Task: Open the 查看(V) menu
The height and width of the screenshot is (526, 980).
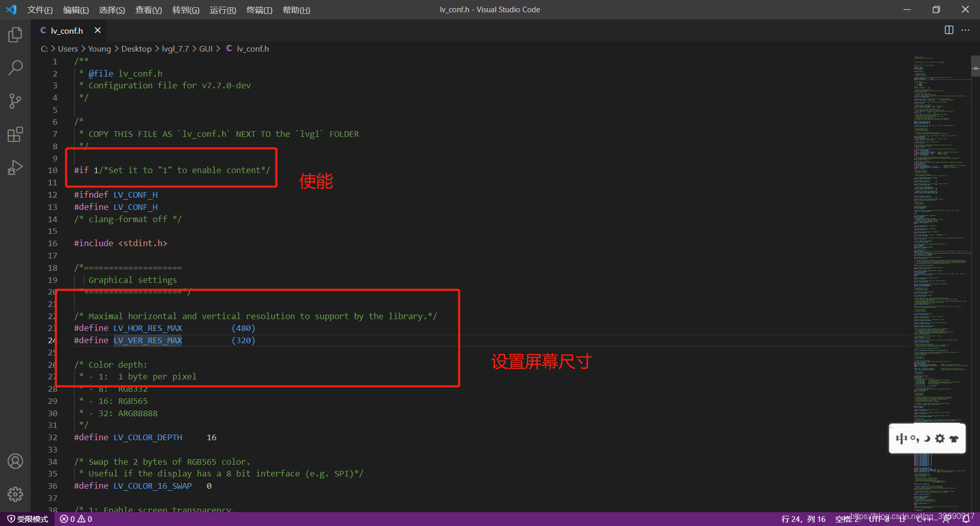Action: tap(149, 10)
